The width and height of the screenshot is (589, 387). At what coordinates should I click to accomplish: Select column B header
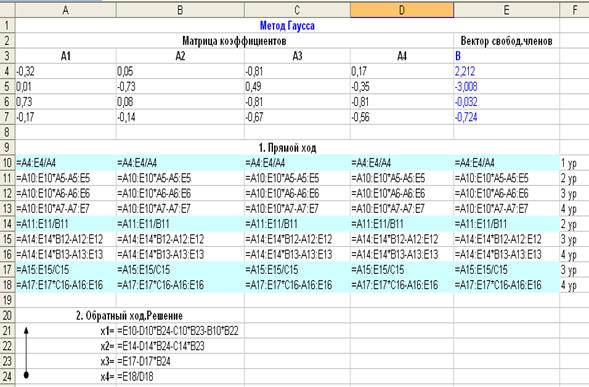click(x=180, y=10)
